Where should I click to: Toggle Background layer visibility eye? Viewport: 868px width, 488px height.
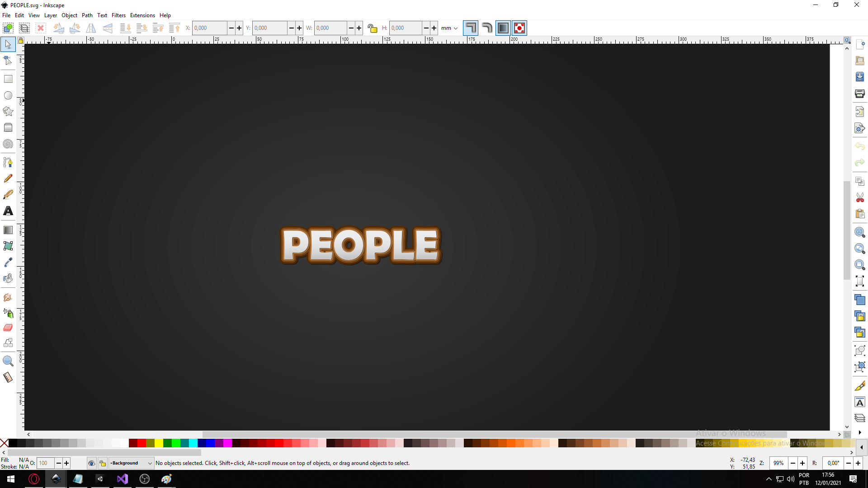pos(92,463)
